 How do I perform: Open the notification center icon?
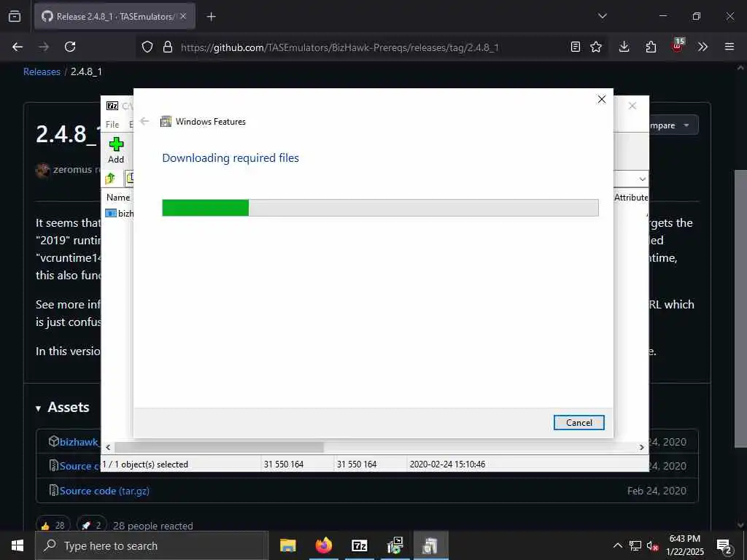(x=724, y=545)
